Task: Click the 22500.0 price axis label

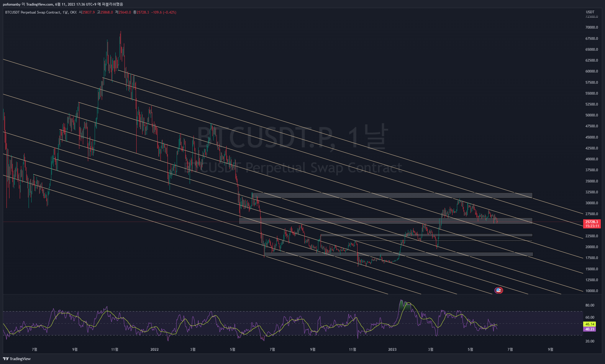Action: point(592,236)
